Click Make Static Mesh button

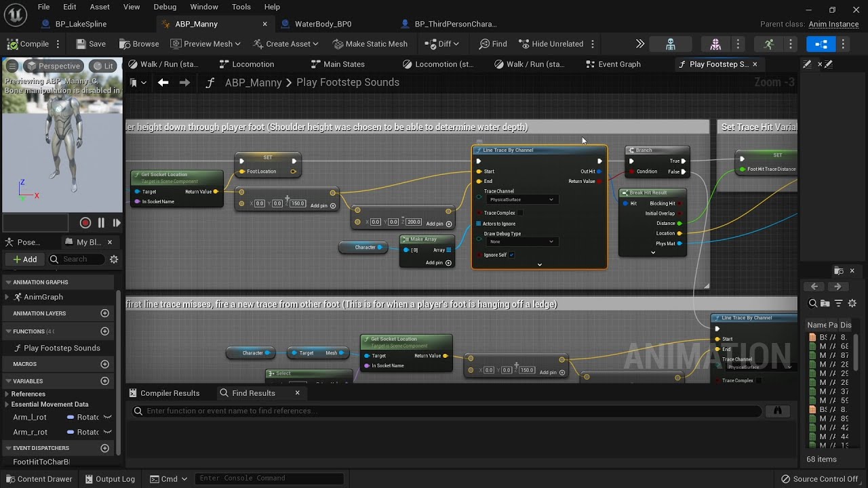point(370,44)
